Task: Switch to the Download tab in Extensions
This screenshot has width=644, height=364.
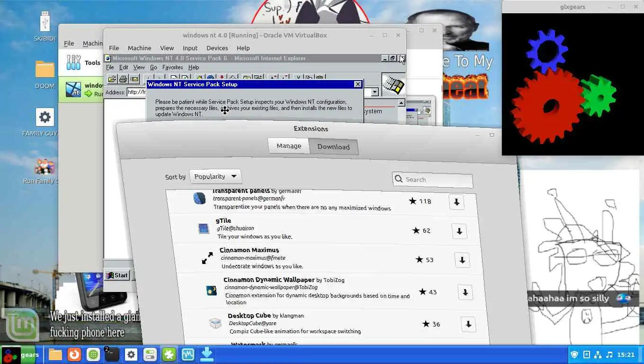Action: (x=333, y=147)
